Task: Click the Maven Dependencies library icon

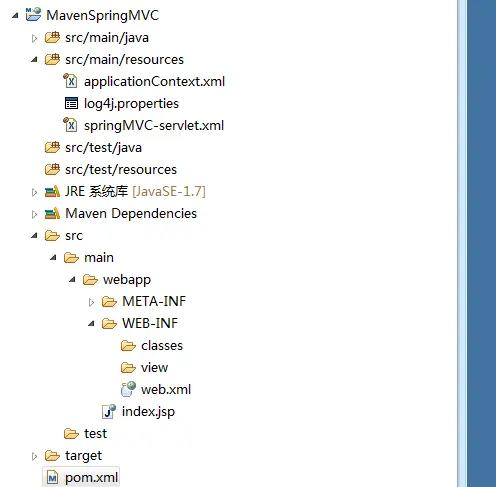Action: (52, 214)
